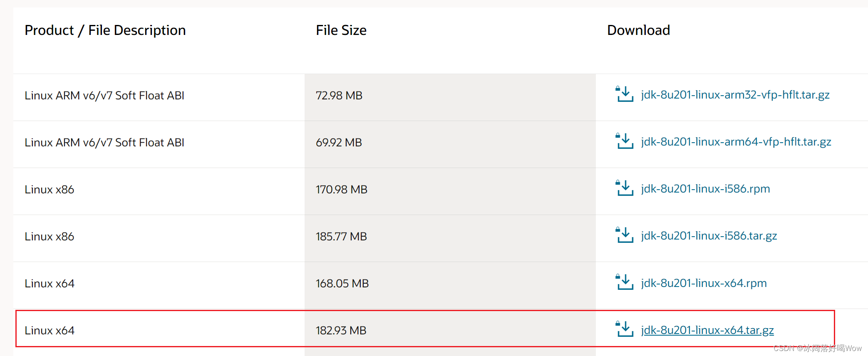Download jdk-8u201-linux-i586.tar.gz via its link
Image resolution: width=868 pixels, height=356 pixels.
click(709, 236)
